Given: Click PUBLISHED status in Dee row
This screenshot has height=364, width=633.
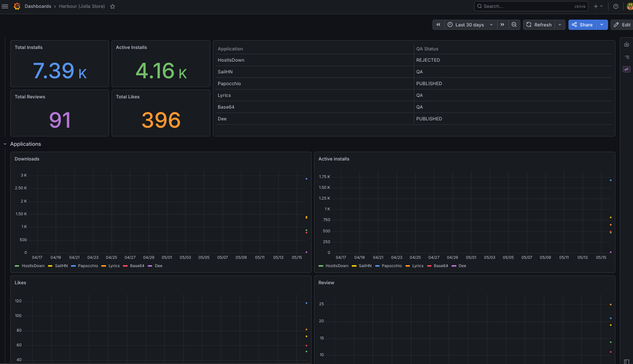Looking at the screenshot, I should [514, 119].
